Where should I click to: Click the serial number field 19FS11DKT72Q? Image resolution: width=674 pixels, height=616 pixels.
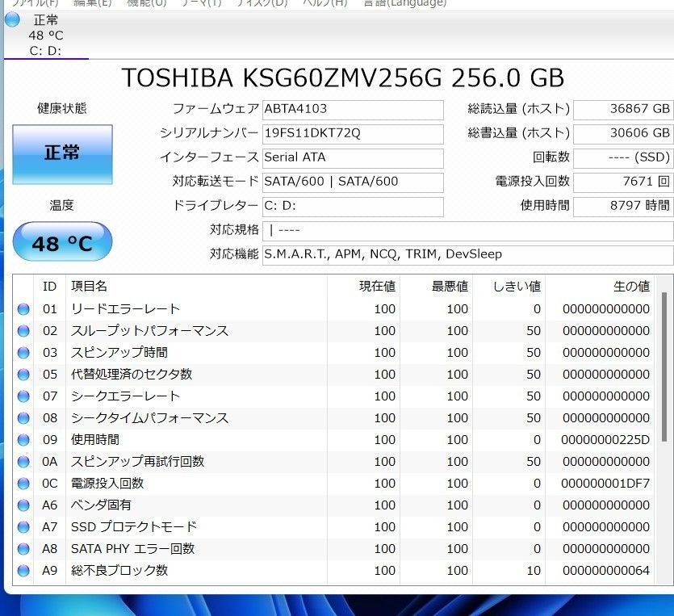[353, 134]
